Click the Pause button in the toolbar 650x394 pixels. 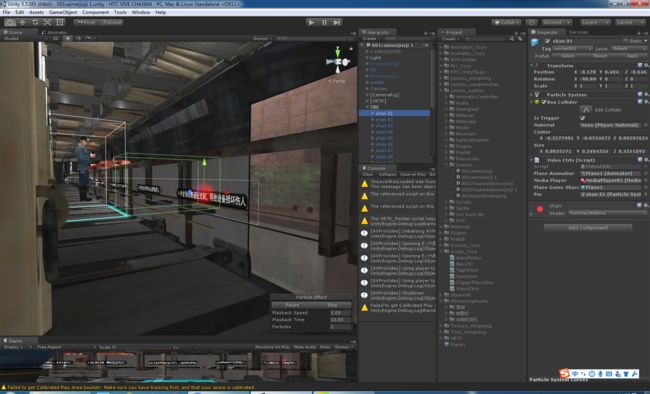point(324,22)
